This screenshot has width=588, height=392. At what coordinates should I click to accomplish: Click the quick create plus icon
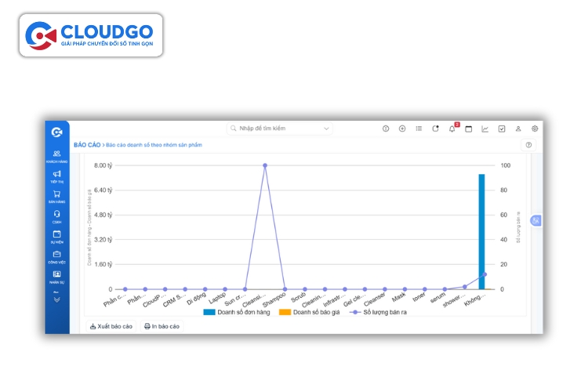point(402,129)
